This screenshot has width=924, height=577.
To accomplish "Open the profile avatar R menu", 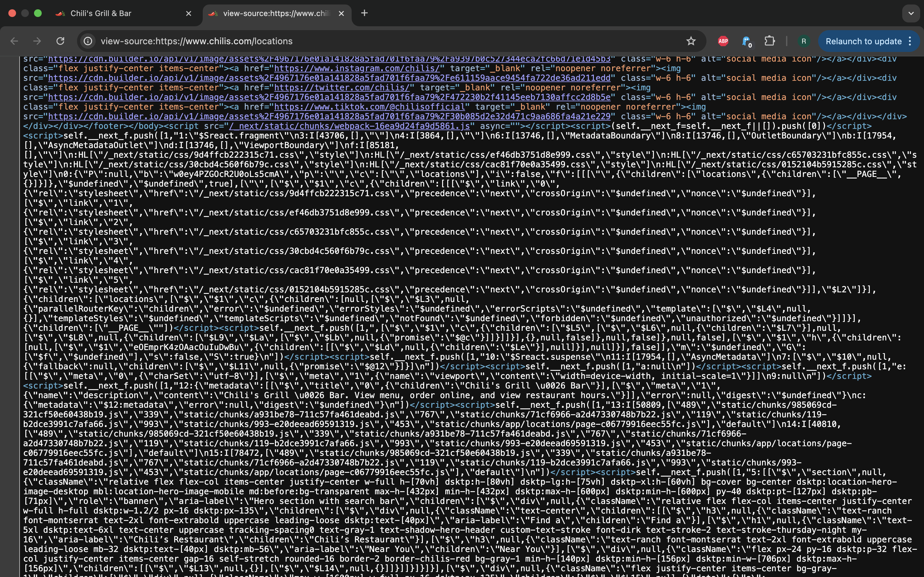I will pyautogui.click(x=803, y=41).
